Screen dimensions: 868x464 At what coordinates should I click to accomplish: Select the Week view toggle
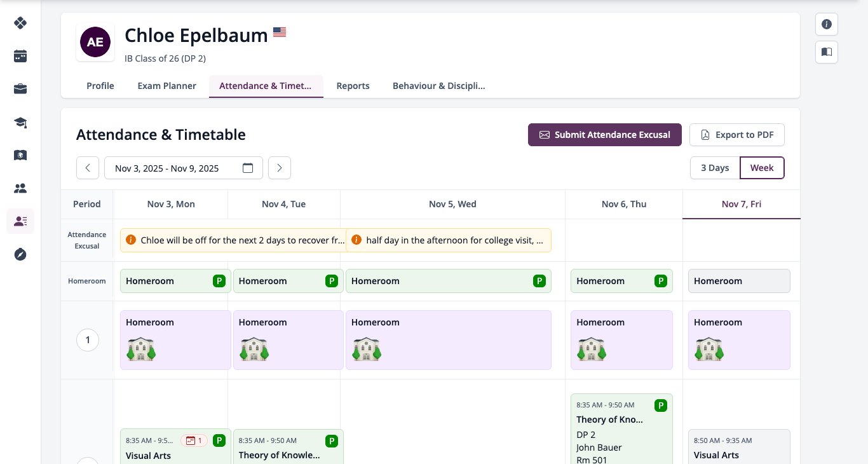(x=762, y=168)
